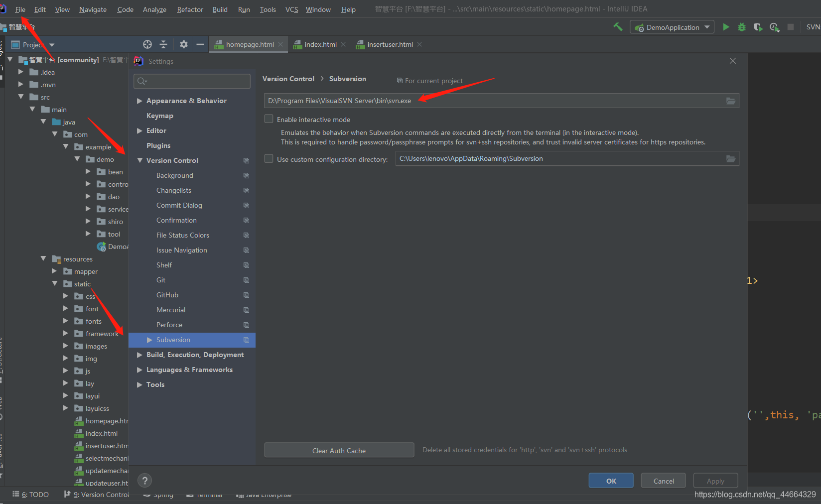Click the Build project hammer icon
This screenshot has height=504, width=821.
618,27
